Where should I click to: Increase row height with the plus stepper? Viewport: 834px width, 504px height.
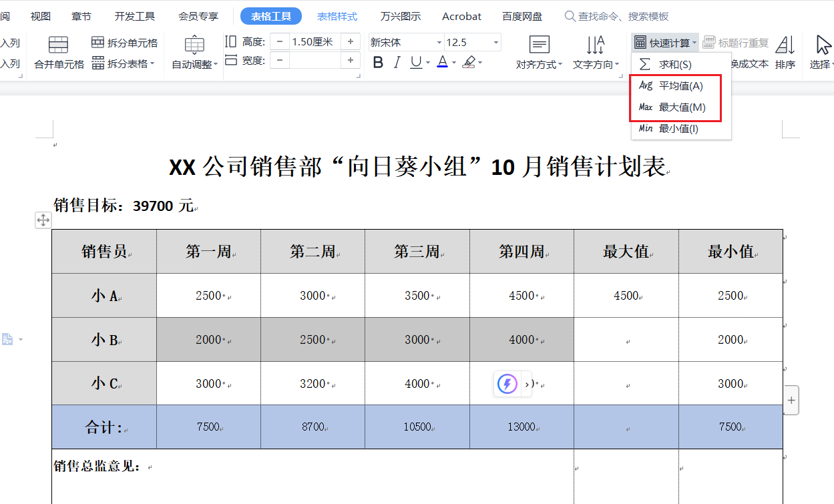point(351,42)
